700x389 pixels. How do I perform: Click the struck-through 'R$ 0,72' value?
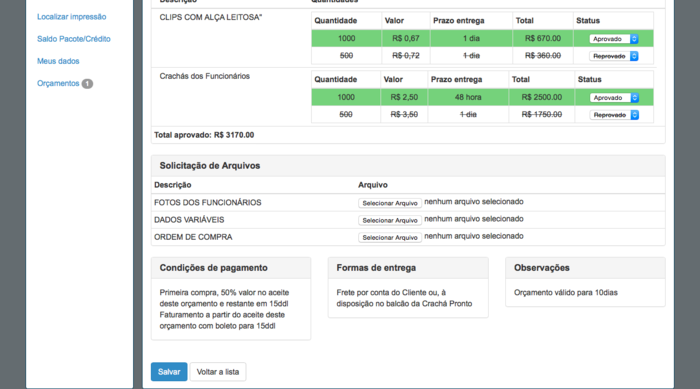406,55
